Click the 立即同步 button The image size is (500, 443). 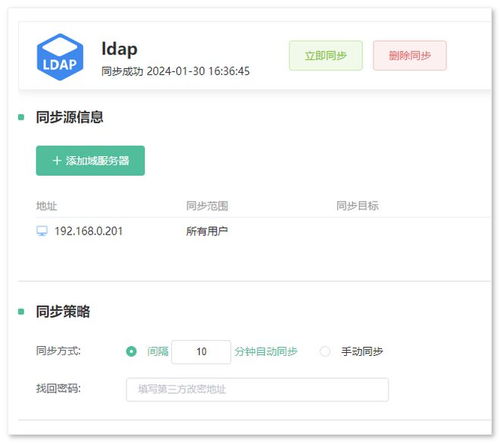(x=326, y=55)
